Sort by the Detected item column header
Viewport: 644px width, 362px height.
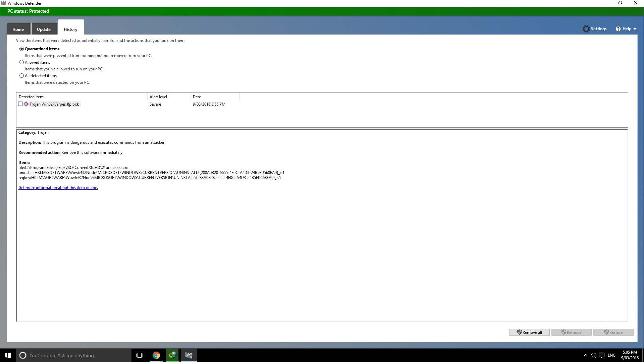82,97
